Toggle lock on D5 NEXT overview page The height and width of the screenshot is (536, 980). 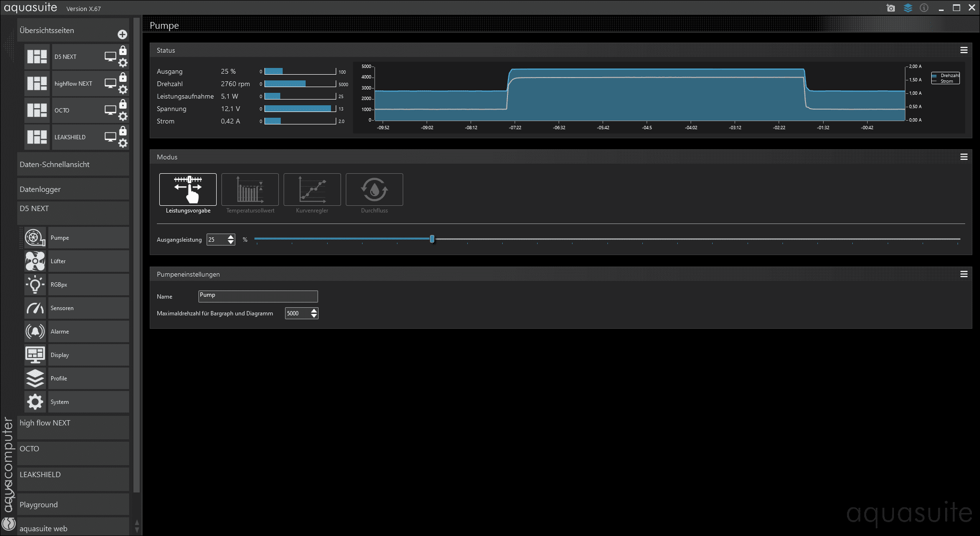(123, 50)
